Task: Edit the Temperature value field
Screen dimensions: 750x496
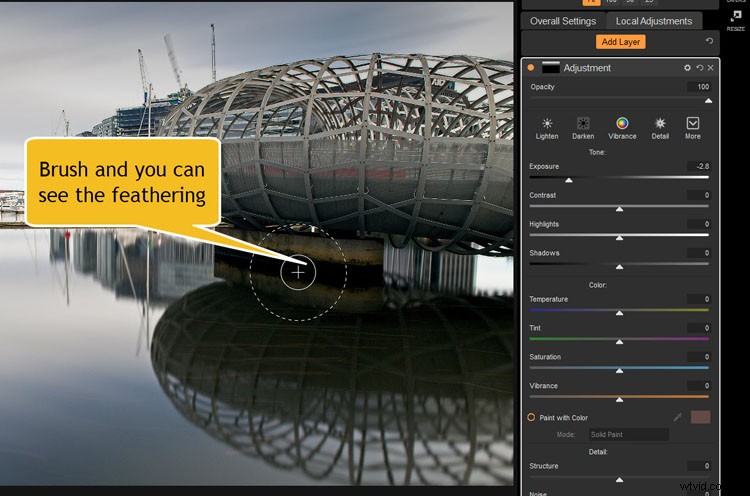Action: point(699,299)
